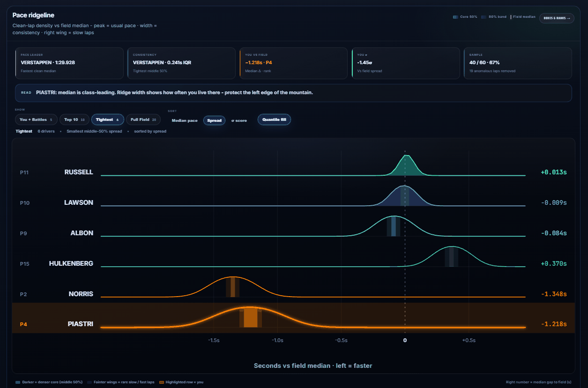The height and width of the screenshot is (388, 588).
Task: Select the Tightest drivers filter
Action: click(x=107, y=119)
